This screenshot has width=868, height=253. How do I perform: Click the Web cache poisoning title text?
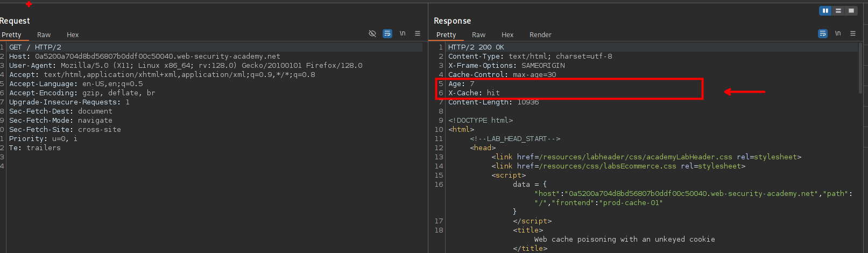624,240
